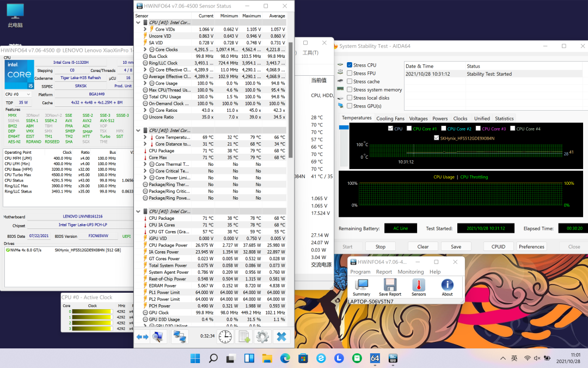Screen dimensions: 588x368
Task: Click the About info icon in HWiNFO64
Action: click(447, 287)
